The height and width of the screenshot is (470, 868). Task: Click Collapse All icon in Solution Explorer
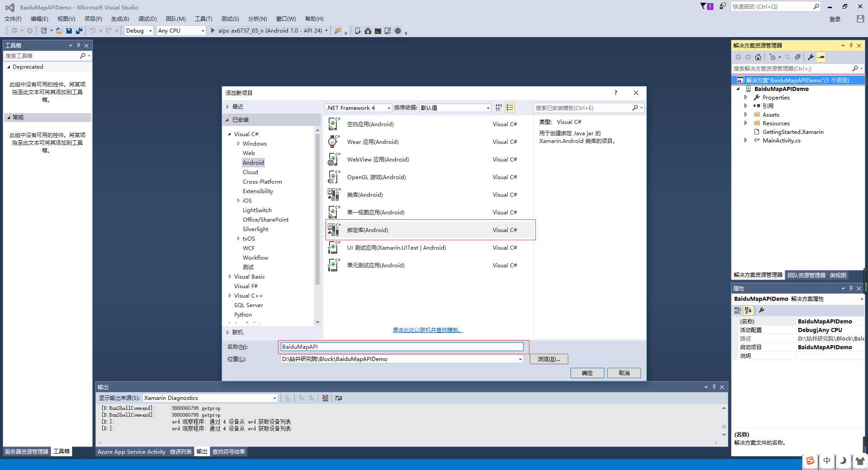pos(797,57)
